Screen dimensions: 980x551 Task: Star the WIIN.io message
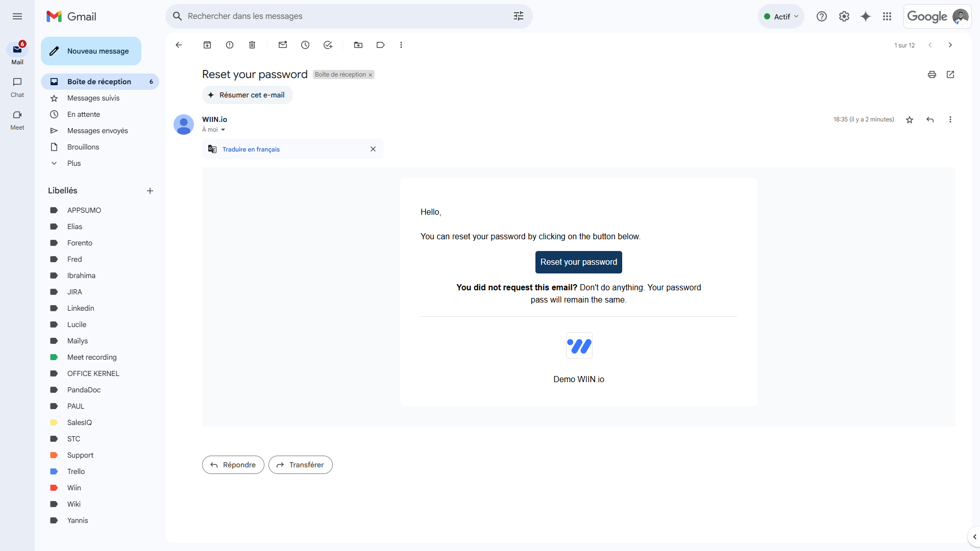(x=910, y=119)
